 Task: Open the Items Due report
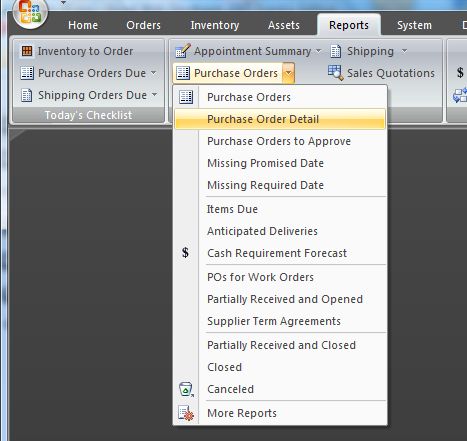pos(280,209)
